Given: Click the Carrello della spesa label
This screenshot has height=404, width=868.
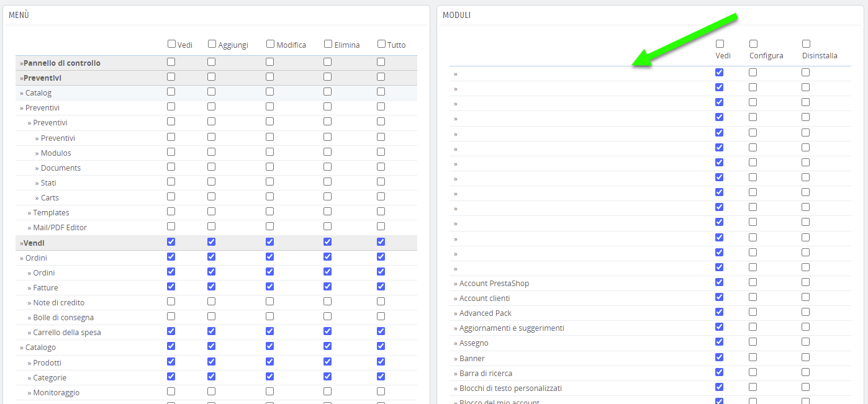Looking at the screenshot, I should click(x=67, y=333).
